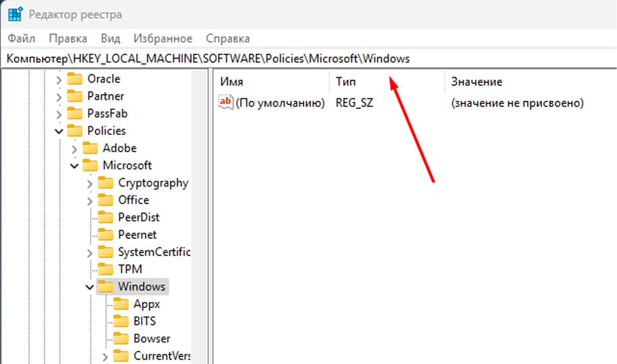Expand the CurrentVersion key
This screenshot has width=617, height=364.
tap(105, 356)
